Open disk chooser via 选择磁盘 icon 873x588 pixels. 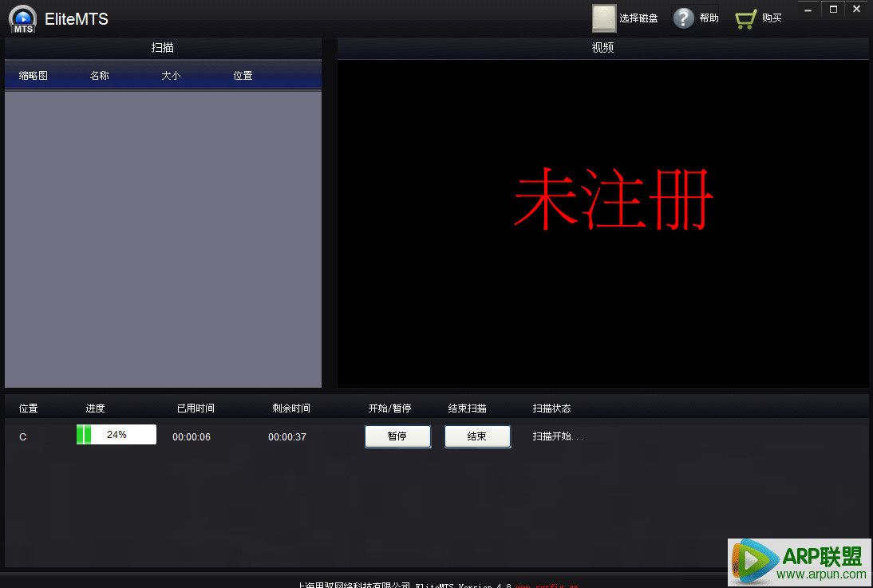coord(603,18)
